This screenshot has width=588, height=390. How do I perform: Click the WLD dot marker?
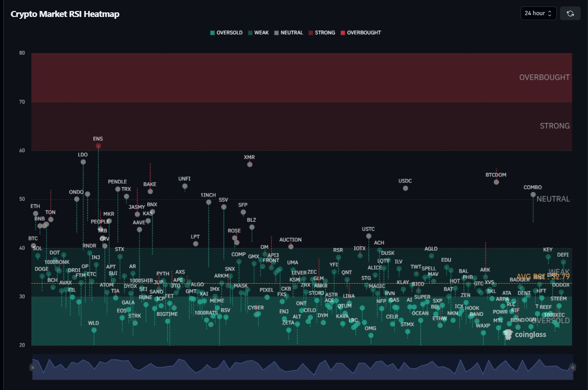click(x=94, y=330)
